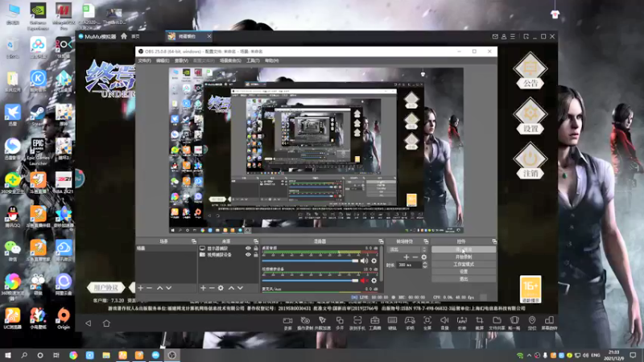The height and width of the screenshot is (362, 644).
Task: Toggle visibility eye for video capture device source
Action: pos(248,254)
